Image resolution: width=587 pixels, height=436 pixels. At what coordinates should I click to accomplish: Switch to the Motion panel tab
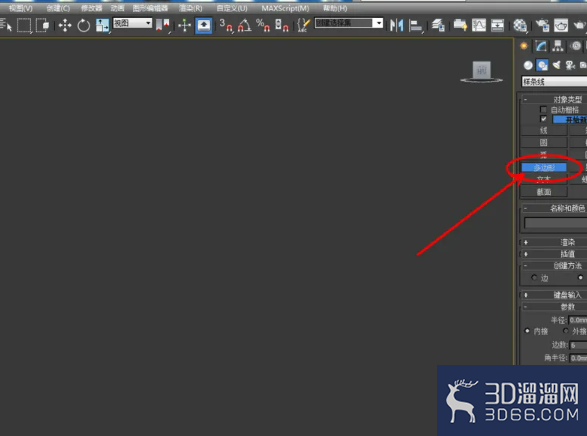coord(576,46)
